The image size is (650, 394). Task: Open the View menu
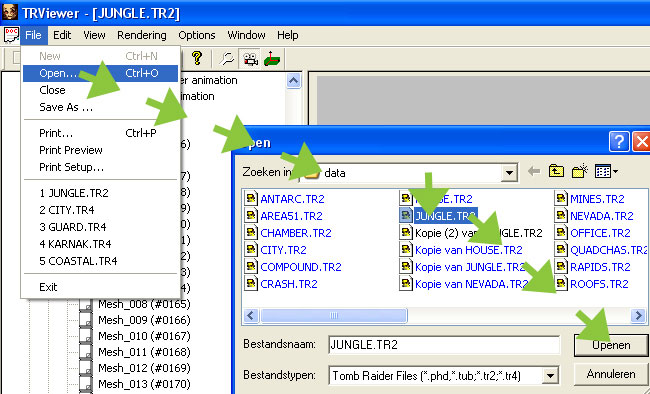click(94, 35)
